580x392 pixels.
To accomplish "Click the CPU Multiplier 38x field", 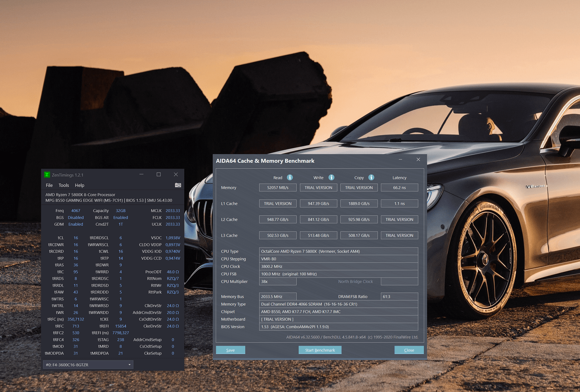I will coord(278,281).
